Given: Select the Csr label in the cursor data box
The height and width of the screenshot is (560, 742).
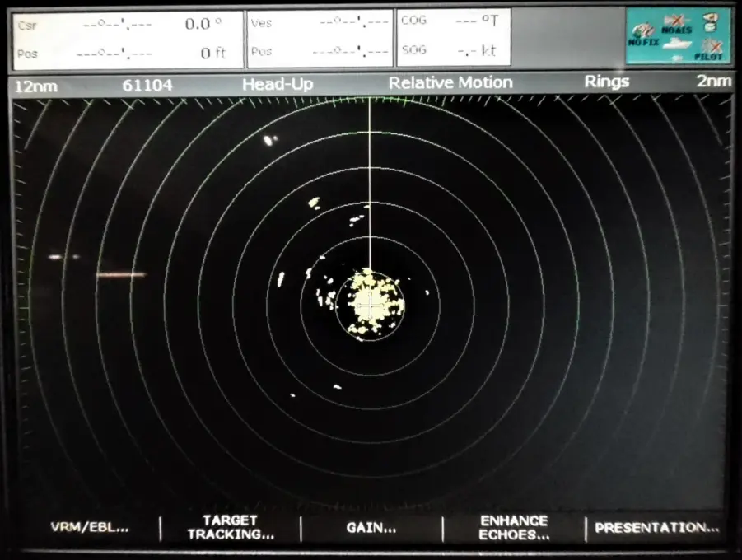Looking at the screenshot, I should (x=27, y=26).
